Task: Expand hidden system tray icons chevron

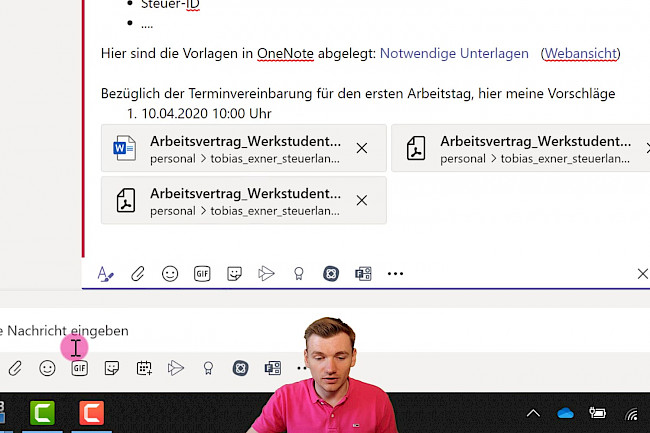Action: coord(533,413)
